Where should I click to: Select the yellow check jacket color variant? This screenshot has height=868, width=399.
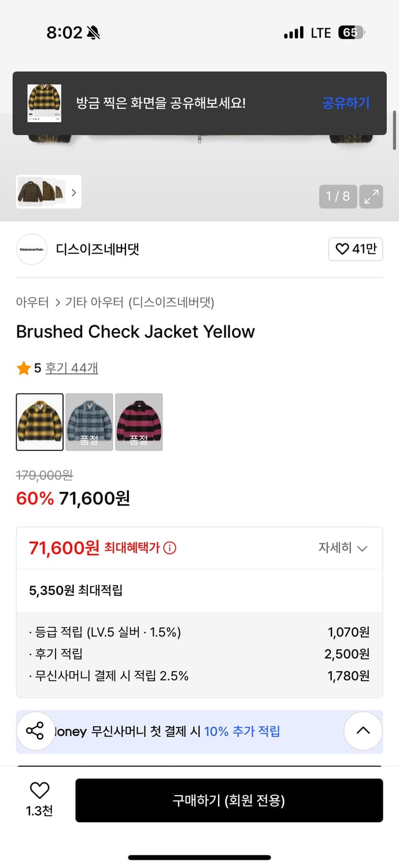(x=39, y=421)
